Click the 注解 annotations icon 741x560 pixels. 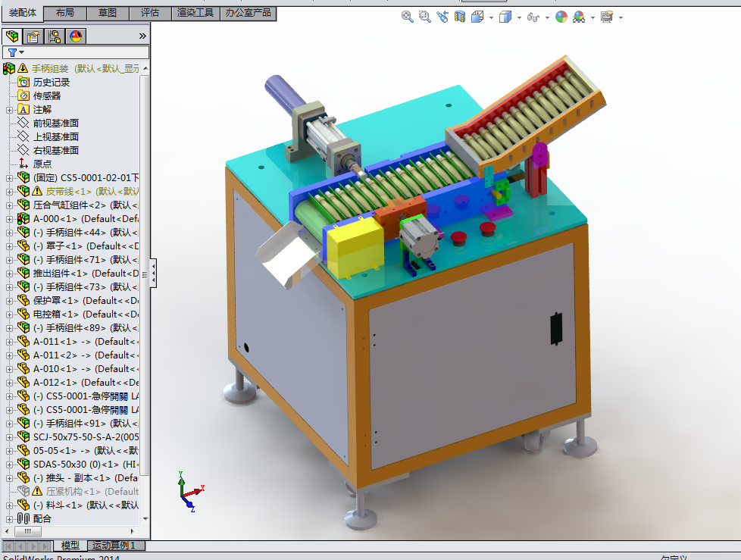tap(23, 110)
